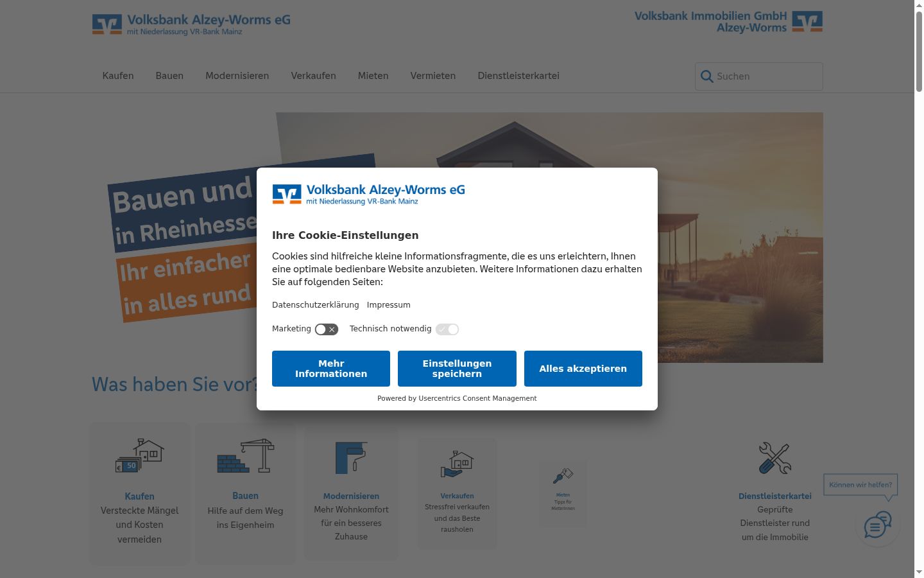Focus the Suchen search field
The width and height of the screenshot is (924, 578).
coord(759,76)
